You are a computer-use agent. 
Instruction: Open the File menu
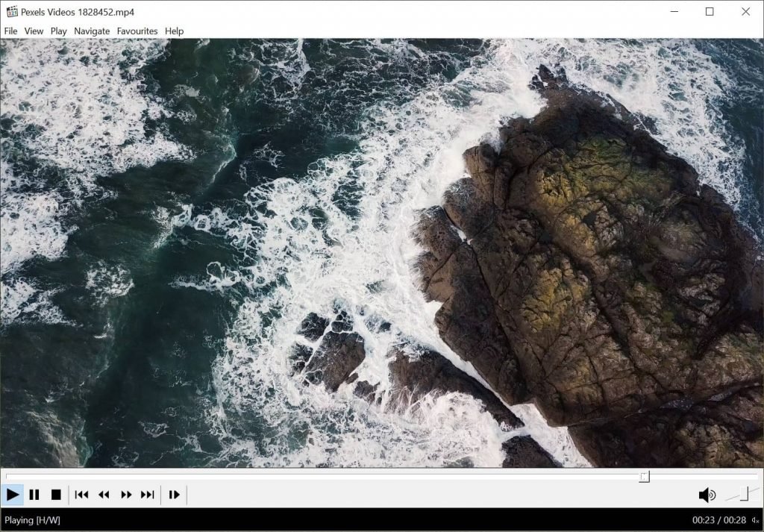tap(10, 31)
